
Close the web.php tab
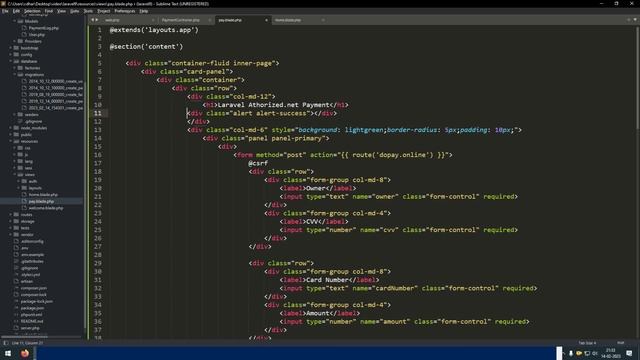tap(153, 20)
